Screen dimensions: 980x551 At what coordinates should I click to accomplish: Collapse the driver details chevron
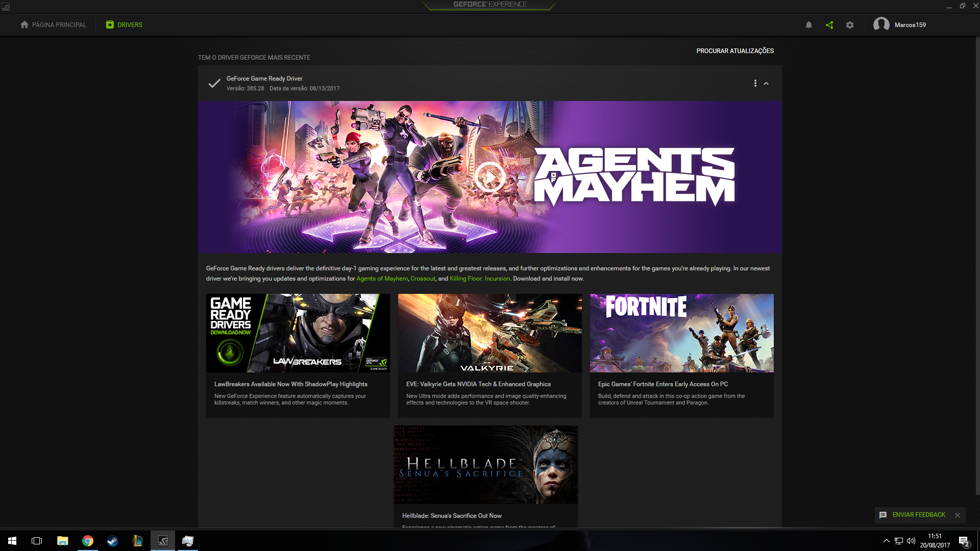[x=766, y=83]
